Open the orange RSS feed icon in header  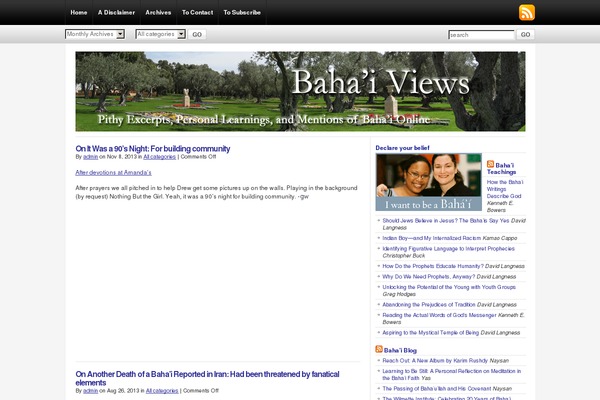pyautogui.click(x=527, y=13)
